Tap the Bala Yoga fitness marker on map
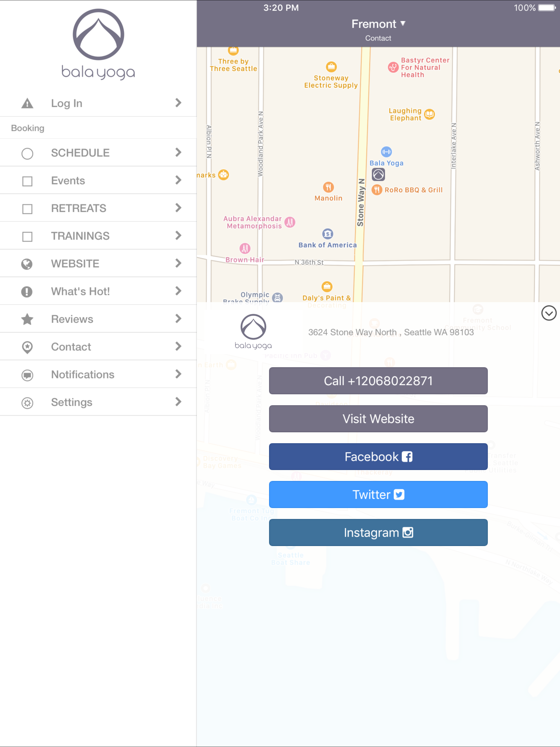This screenshot has height=747, width=560. 386,152
